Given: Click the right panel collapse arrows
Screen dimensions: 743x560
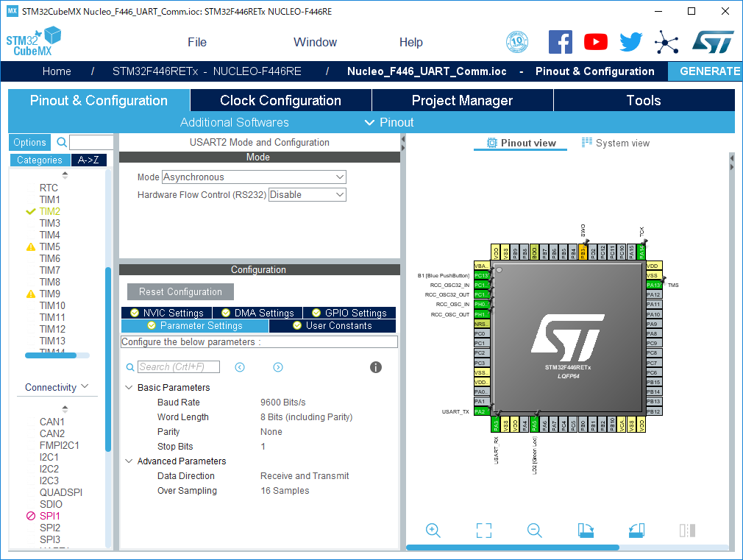Looking at the screenshot, I should click(x=732, y=162).
